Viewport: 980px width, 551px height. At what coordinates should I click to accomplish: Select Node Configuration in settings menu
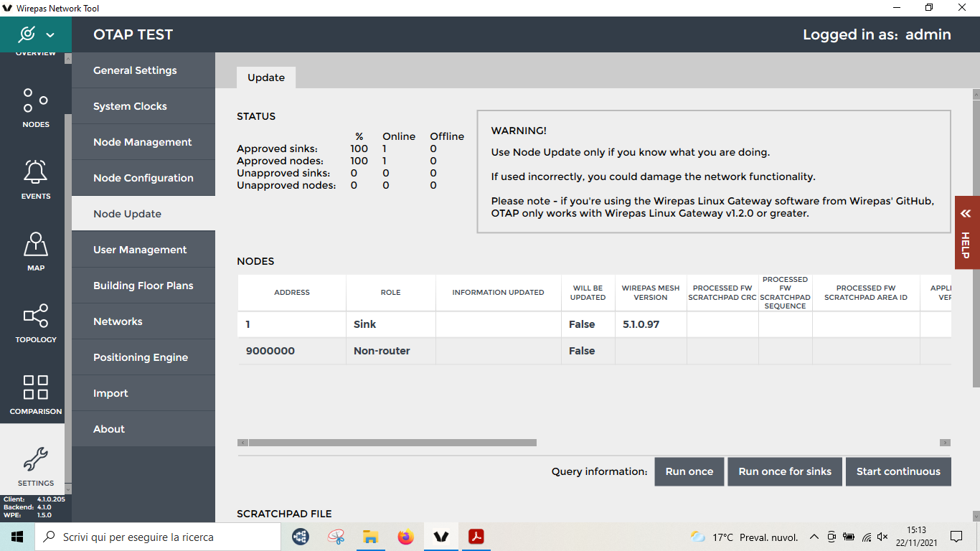143,178
